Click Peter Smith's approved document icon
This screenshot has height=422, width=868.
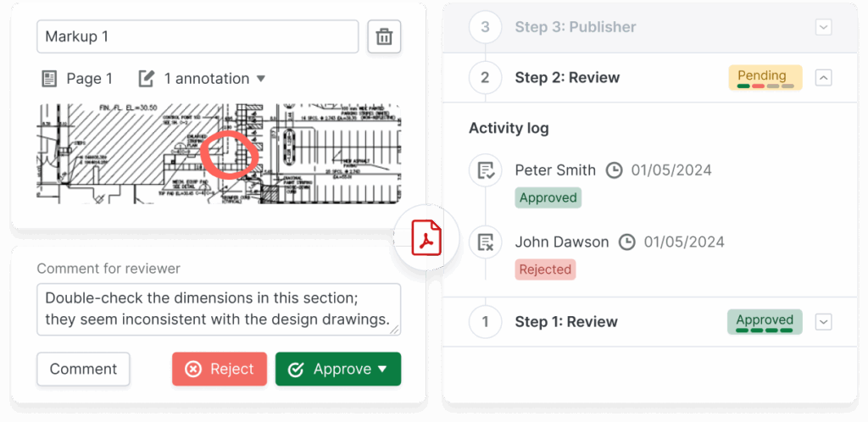click(485, 170)
